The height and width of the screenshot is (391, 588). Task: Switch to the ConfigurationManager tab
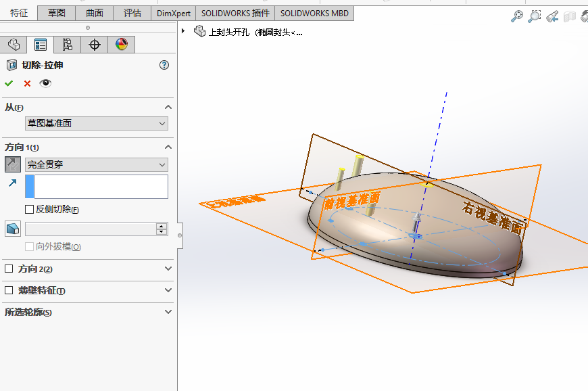click(x=67, y=45)
